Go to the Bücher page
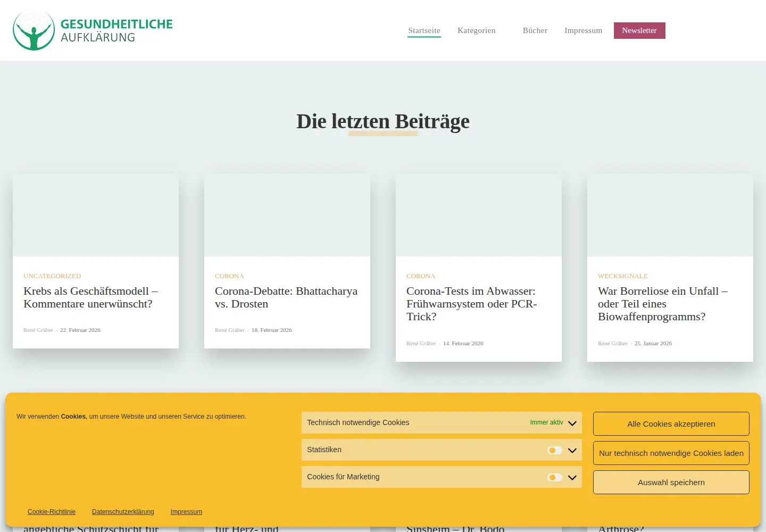The width and height of the screenshot is (766, 532). pos(535,30)
